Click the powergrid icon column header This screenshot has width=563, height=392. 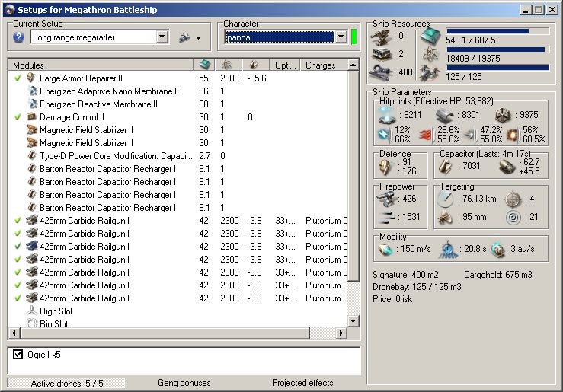[x=227, y=65]
